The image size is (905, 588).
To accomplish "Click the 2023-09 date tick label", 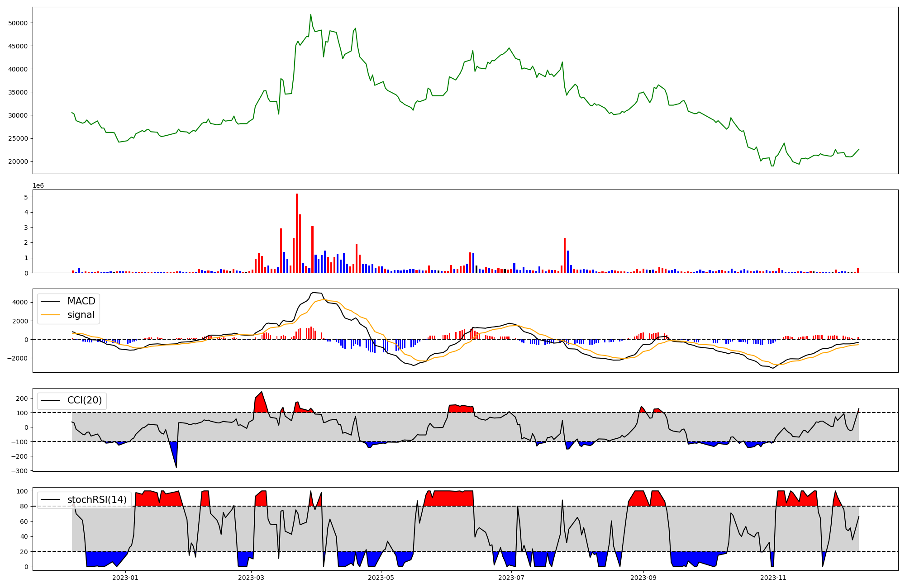I will click(x=643, y=578).
